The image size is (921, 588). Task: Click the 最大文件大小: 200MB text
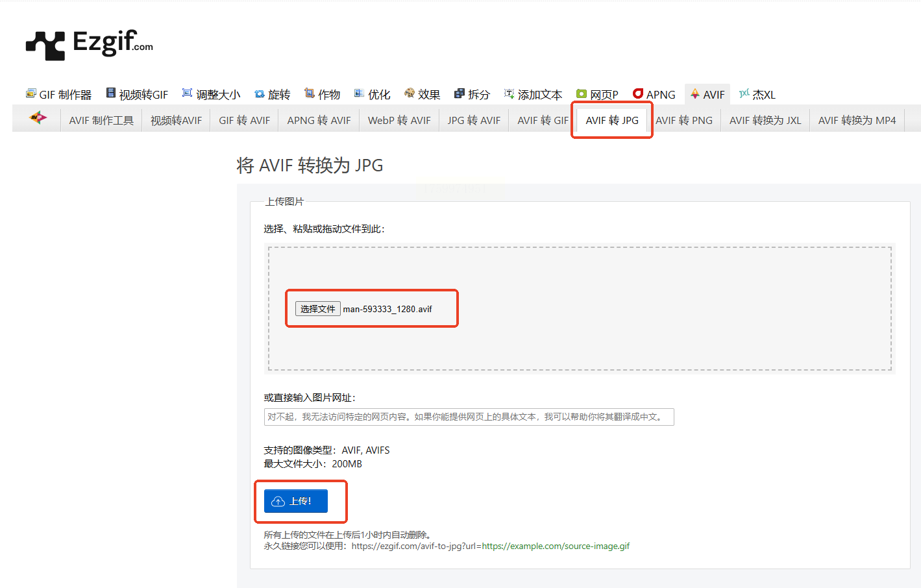click(313, 464)
